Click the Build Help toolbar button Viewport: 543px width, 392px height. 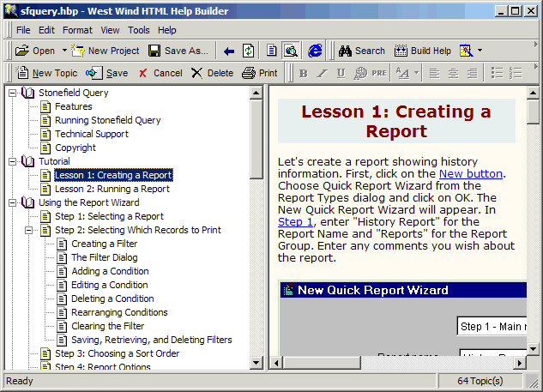tap(423, 51)
